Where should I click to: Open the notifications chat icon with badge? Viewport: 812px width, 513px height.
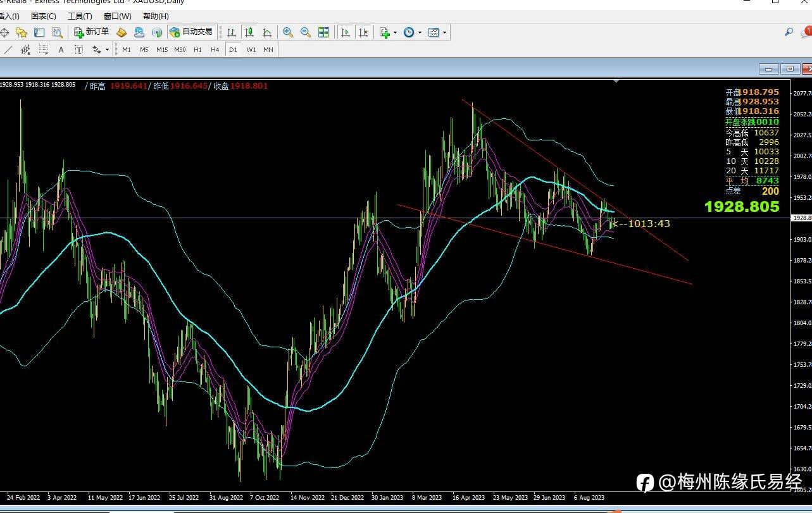(x=806, y=32)
